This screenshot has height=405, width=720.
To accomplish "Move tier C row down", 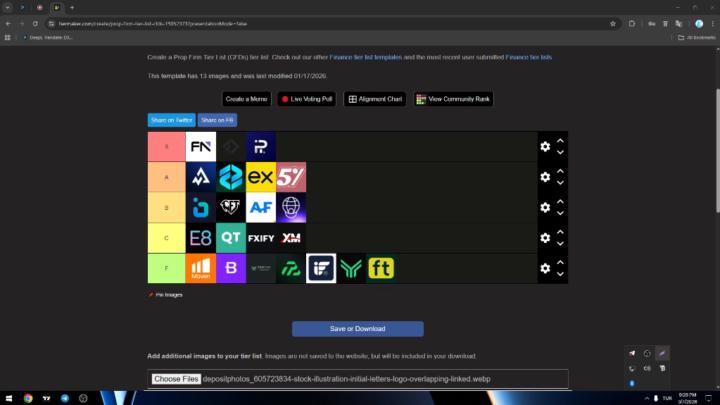I will coord(560,244).
